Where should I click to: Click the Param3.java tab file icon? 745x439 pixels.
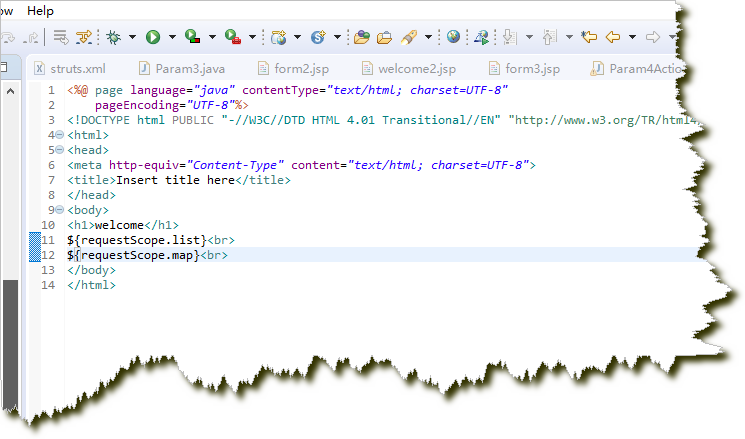click(x=144, y=68)
